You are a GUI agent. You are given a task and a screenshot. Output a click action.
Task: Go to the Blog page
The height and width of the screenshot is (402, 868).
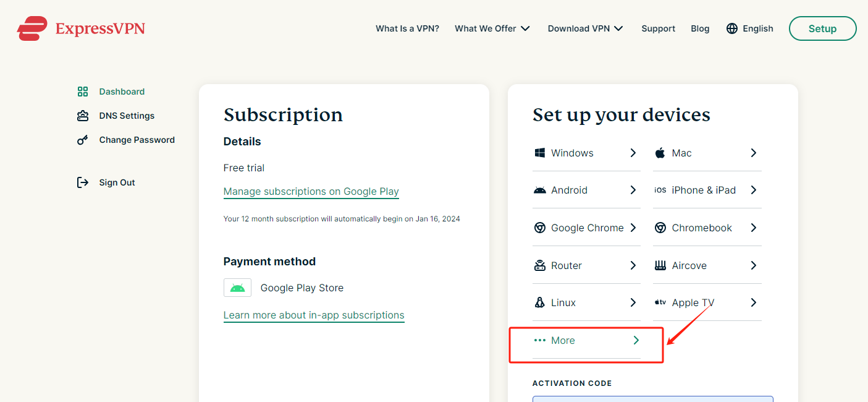click(x=700, y=28)
